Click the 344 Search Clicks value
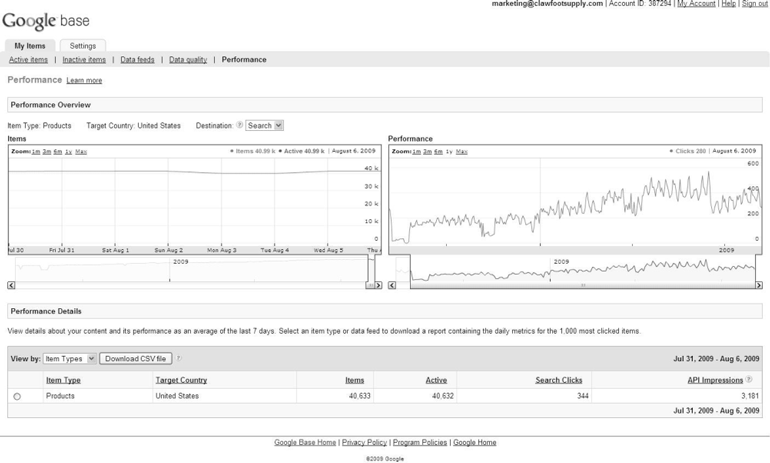 [583, 396]
